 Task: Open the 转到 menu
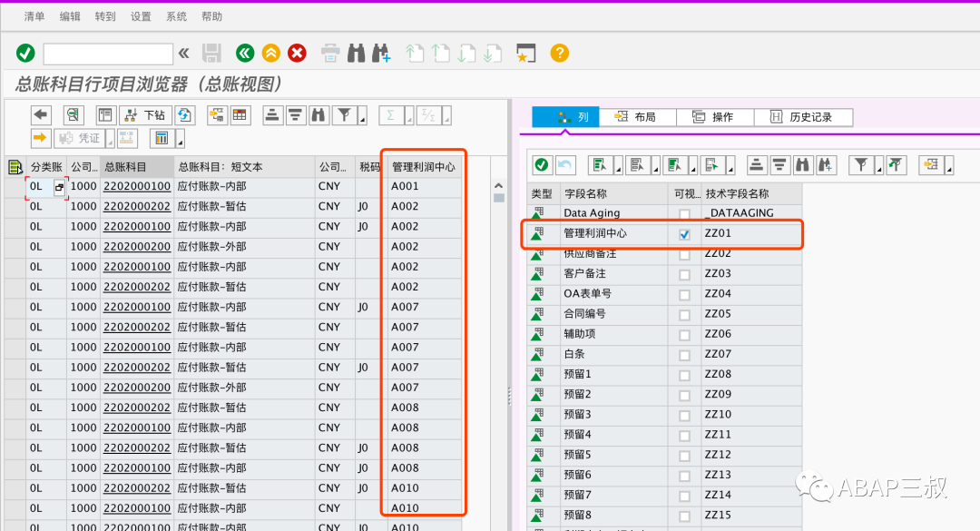point(105,16)
